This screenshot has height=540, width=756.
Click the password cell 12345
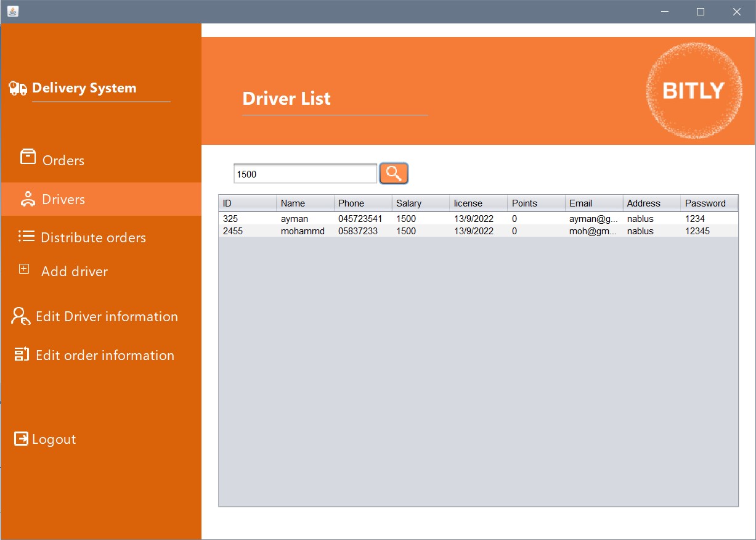(709, 231)
